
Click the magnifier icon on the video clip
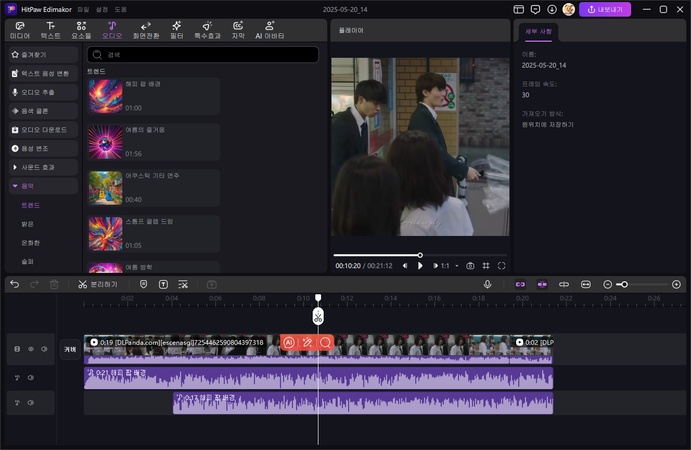(x=325, y=342)
